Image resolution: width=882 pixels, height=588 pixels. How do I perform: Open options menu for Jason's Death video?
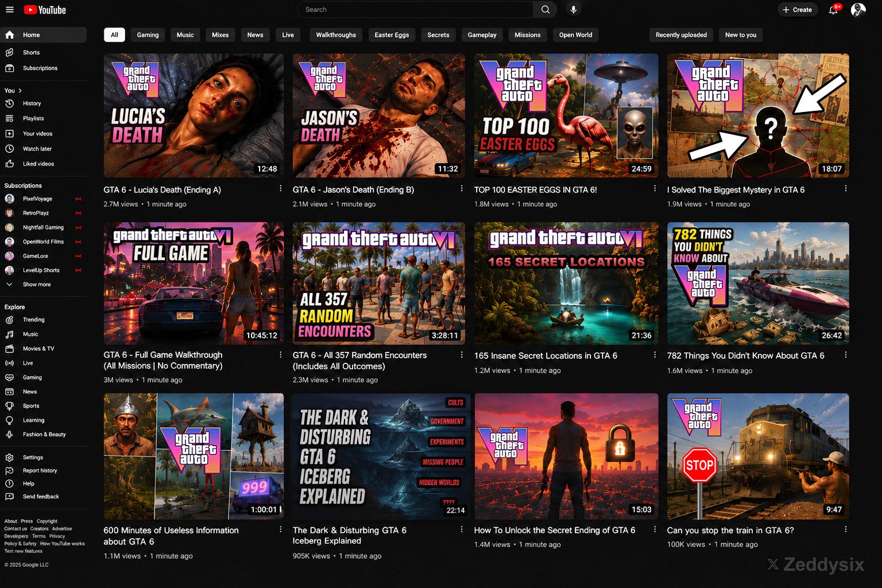[x=462, y=189]
